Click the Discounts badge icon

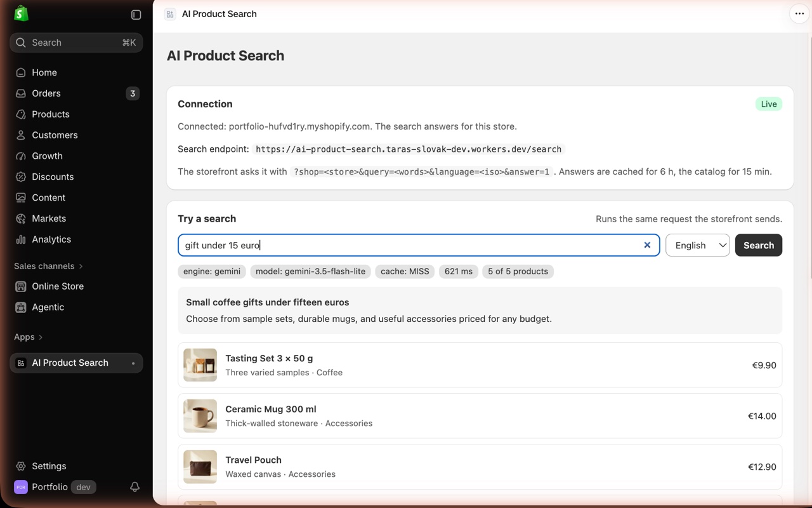(21, 177)
